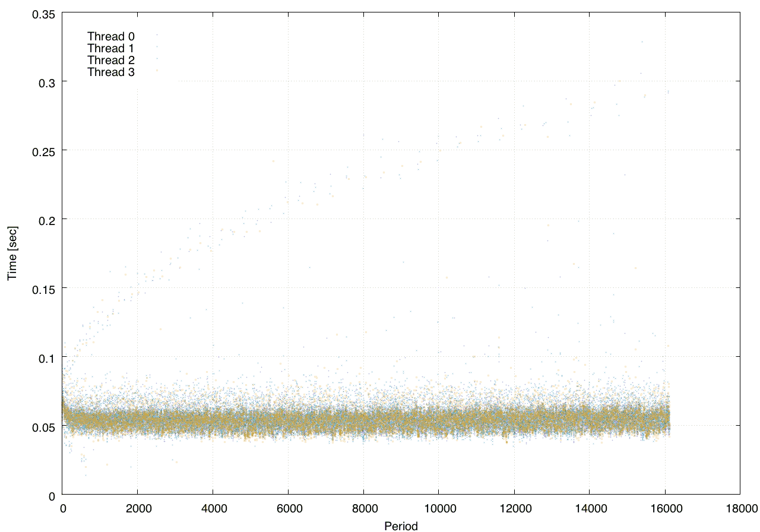
Task: Click the 0.15 y-axis tick label
Action: click(x=43, y=289)
